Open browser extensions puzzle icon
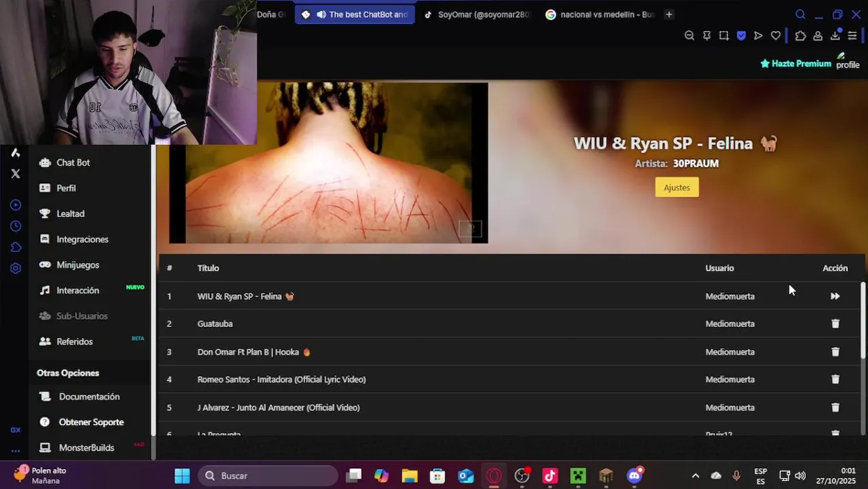 point(801,36)
